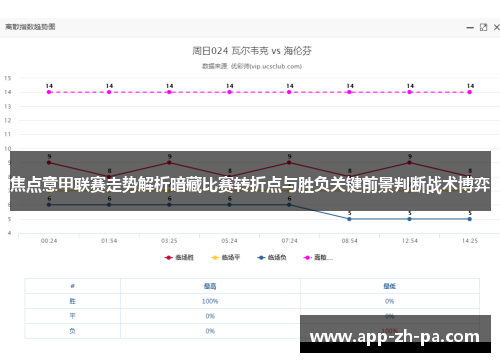Click the 03:25 x-axis label
The height and width of the screenshot is (362, 500).
(169, 241)
